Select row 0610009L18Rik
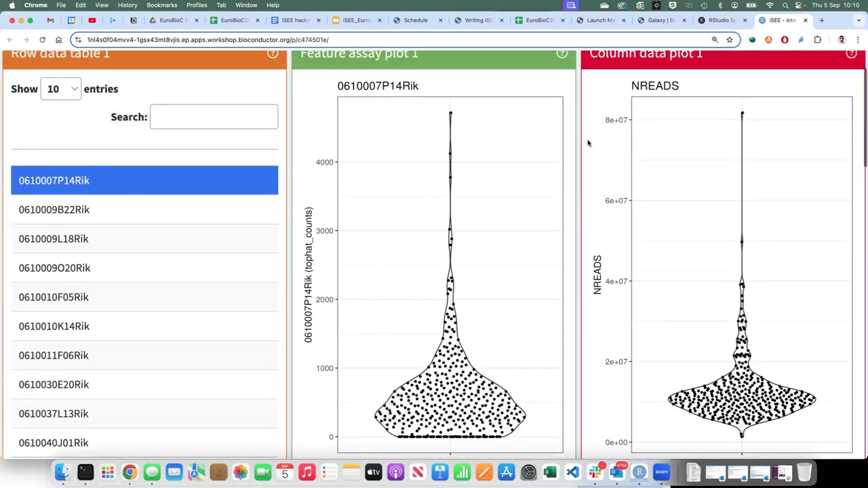The image size is (868, 488). pyautogui.click(x=144, y=239)
